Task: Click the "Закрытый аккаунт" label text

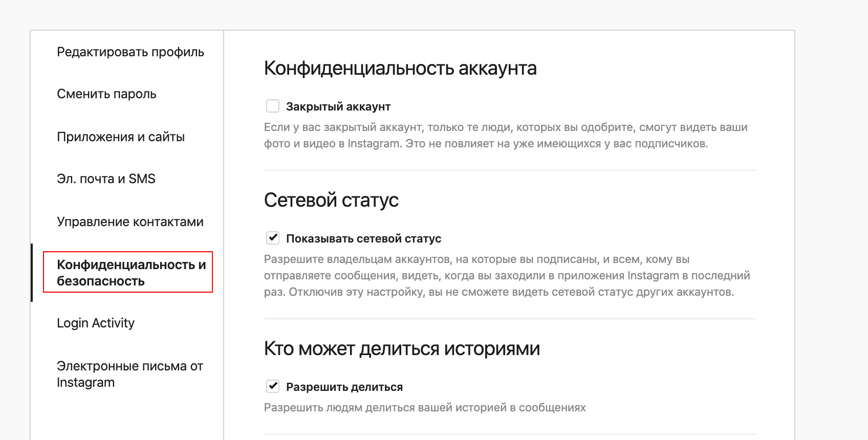Action: coord(338,107)
